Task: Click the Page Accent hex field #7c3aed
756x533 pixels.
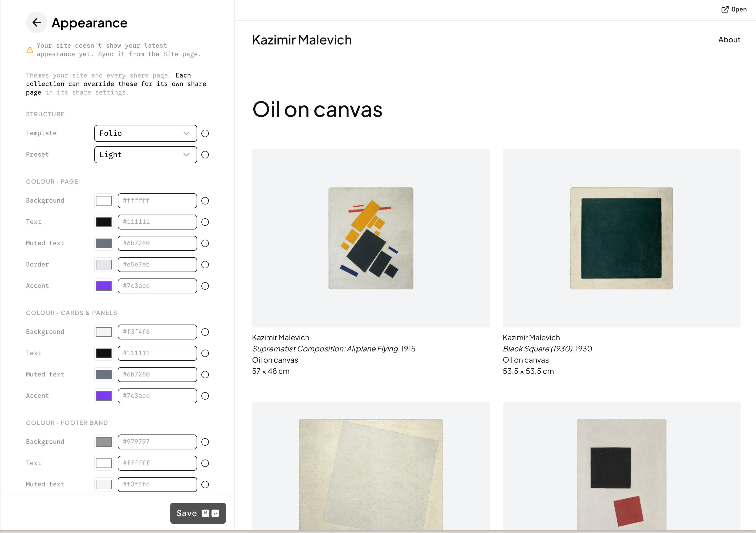Action: coord(157,286)
